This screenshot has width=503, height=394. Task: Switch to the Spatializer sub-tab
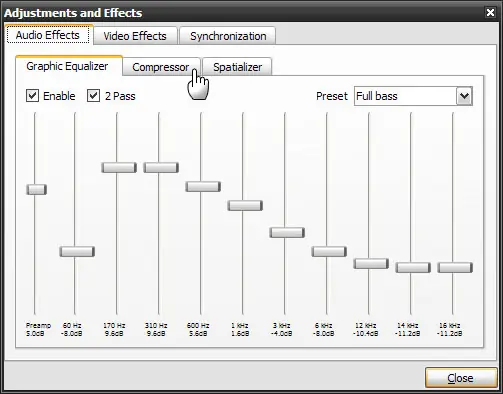click(x=237, y=67)
